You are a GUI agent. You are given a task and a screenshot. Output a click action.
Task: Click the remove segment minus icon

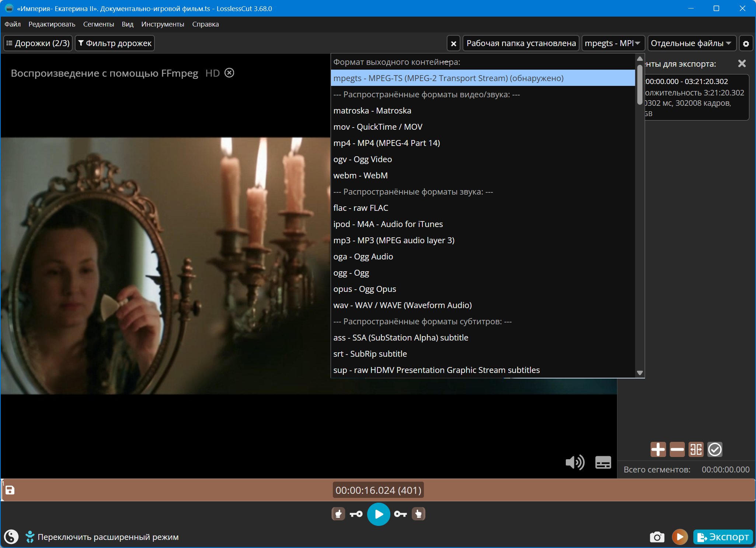point(677,449)
